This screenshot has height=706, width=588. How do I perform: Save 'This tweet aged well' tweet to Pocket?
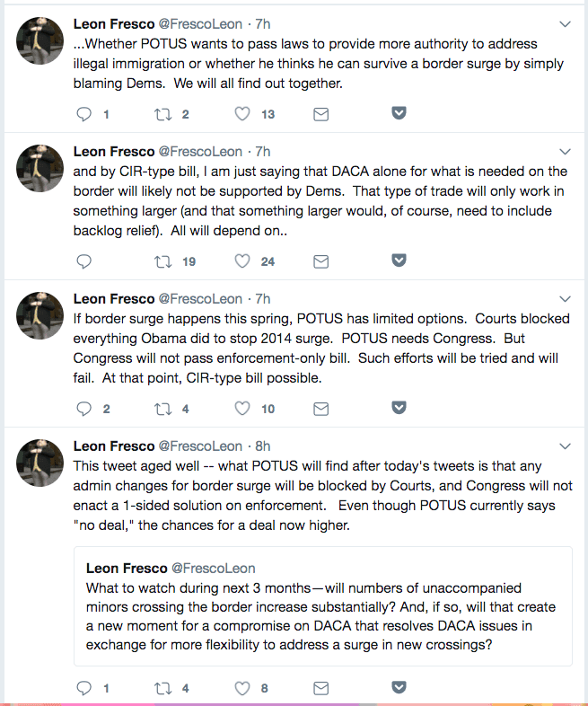click(x=399, y=688)
